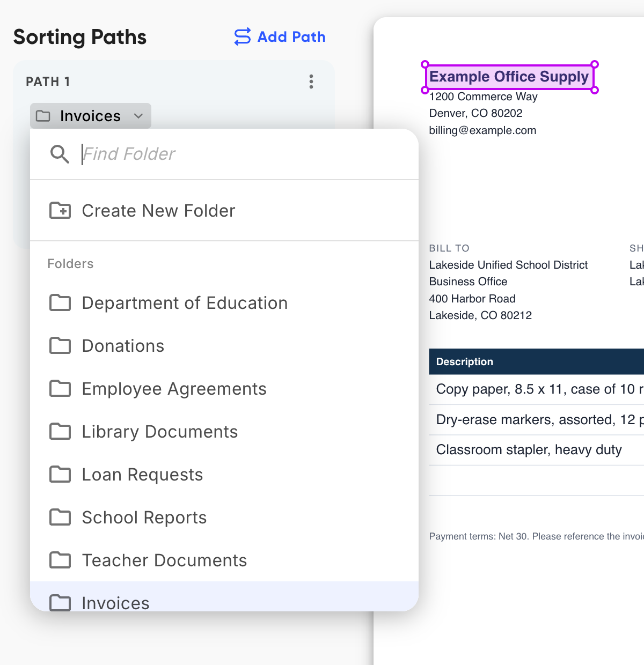Click the School Reports folder icon

[60, 518]
